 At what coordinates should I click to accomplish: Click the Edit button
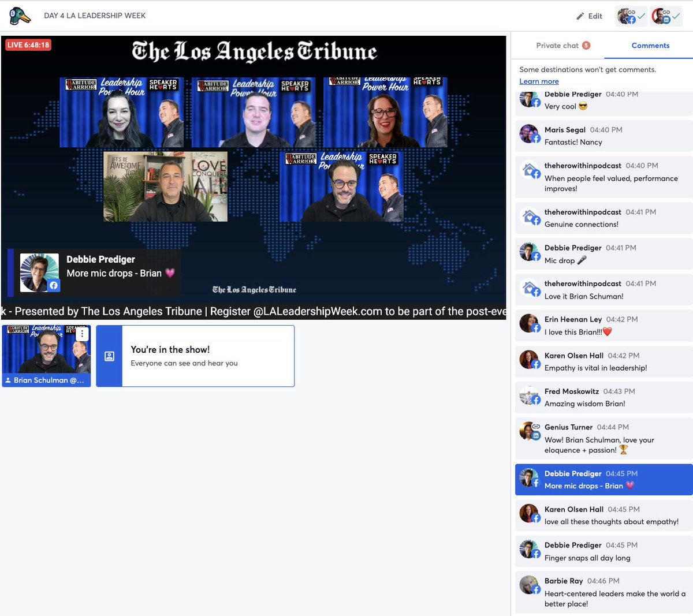[x=589, y=16]
